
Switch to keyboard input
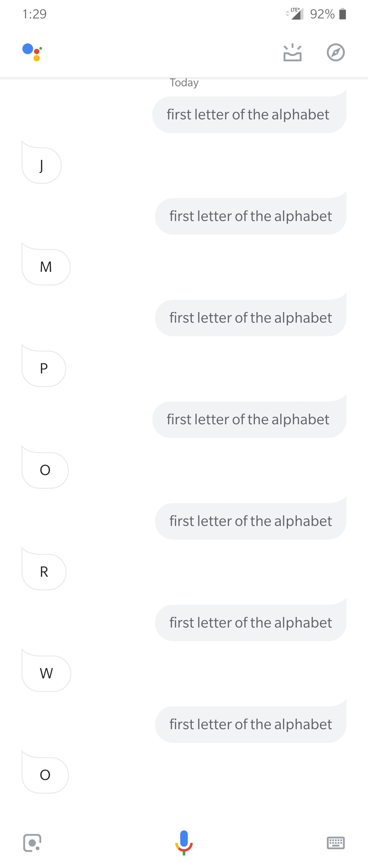[336, 843]
